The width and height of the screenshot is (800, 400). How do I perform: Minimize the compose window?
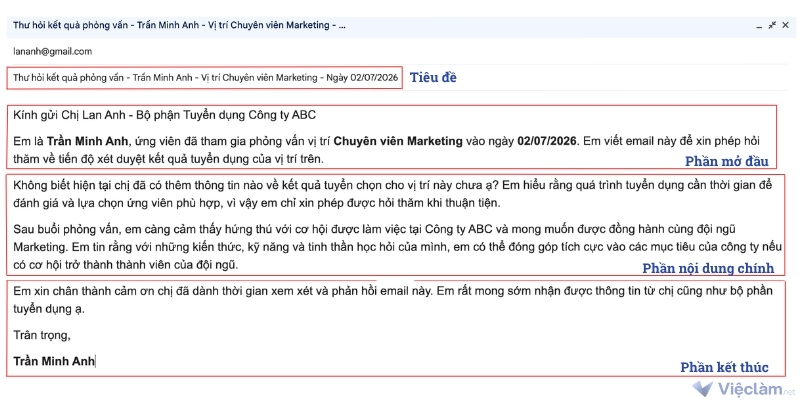pos(760,26)
